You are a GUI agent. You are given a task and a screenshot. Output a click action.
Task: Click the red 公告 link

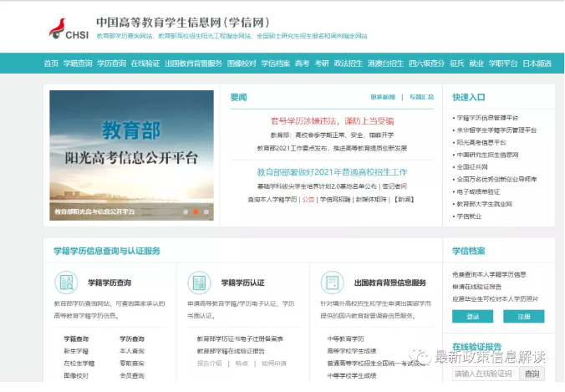(308, 199)
